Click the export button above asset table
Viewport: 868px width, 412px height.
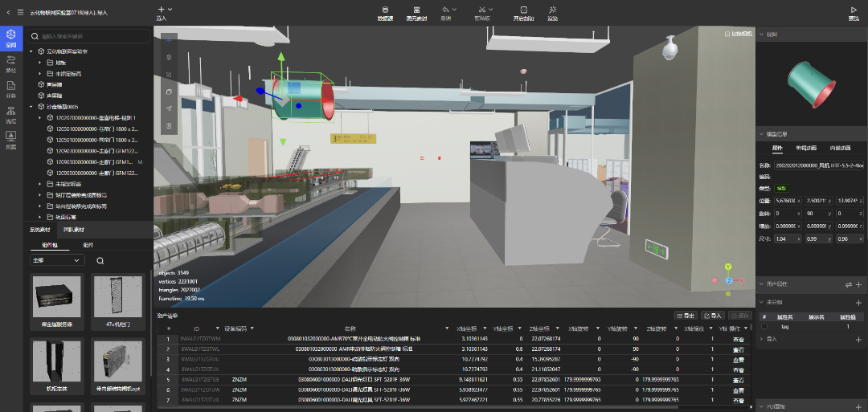[x=686, y=316]
